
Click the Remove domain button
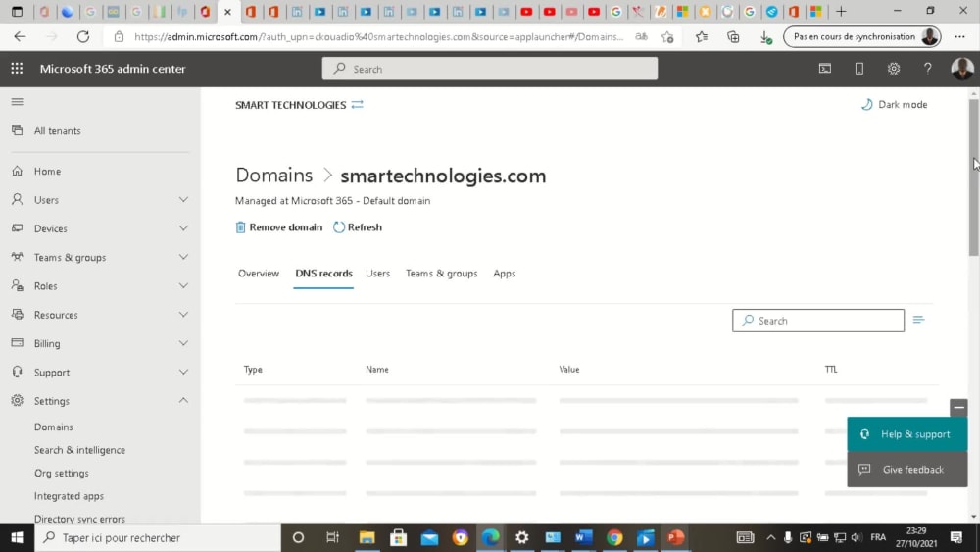278,226
